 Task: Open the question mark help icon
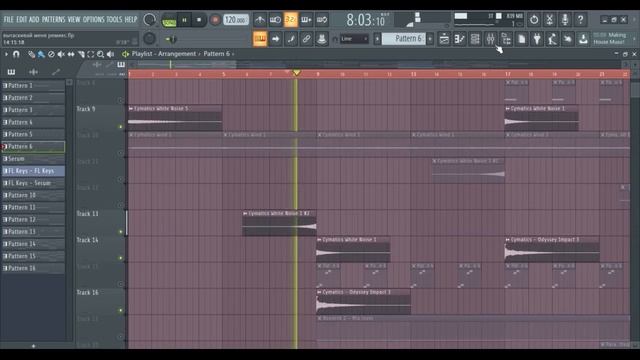pos(580,20)
